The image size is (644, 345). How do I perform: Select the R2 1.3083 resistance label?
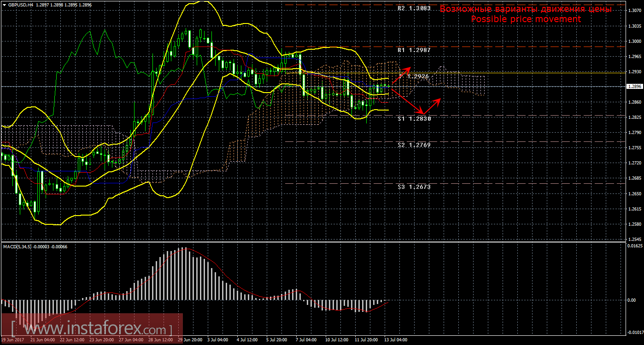point(414,9)
